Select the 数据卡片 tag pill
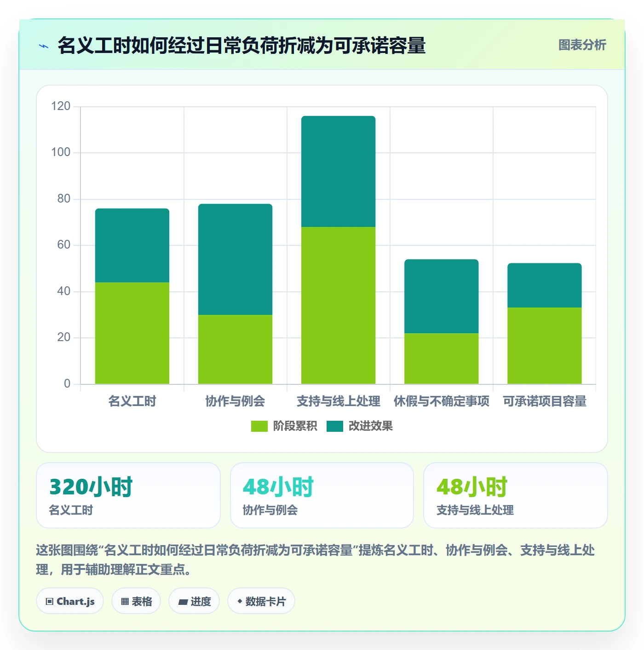This screenshot has height=650, width=644. click(x=261, y=601)
